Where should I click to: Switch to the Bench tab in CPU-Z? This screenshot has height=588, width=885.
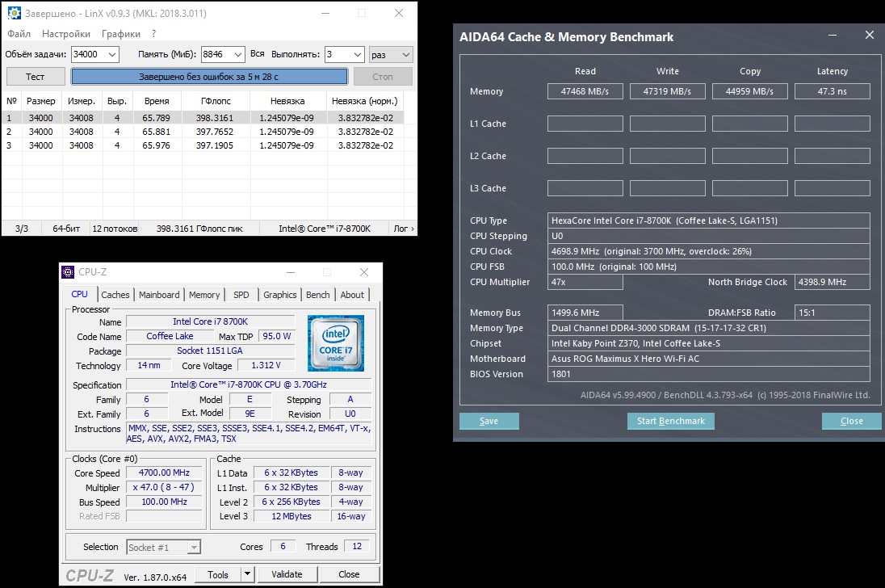[318, 295]
